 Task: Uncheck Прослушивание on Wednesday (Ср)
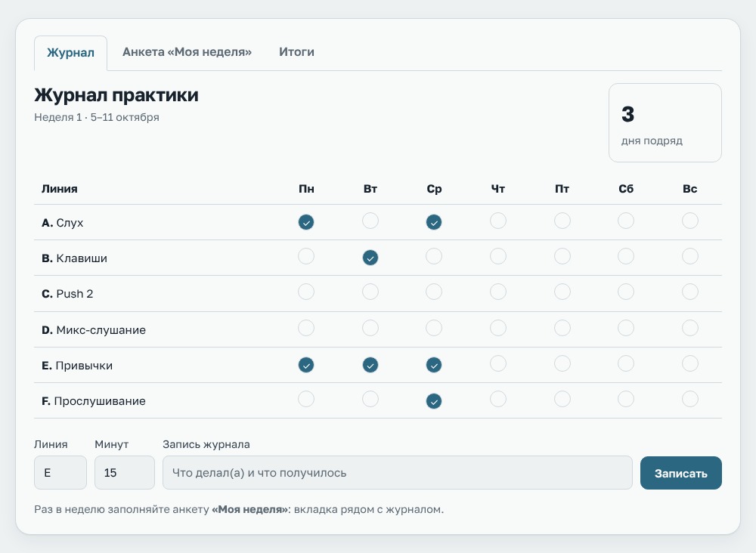coord(434,401)
